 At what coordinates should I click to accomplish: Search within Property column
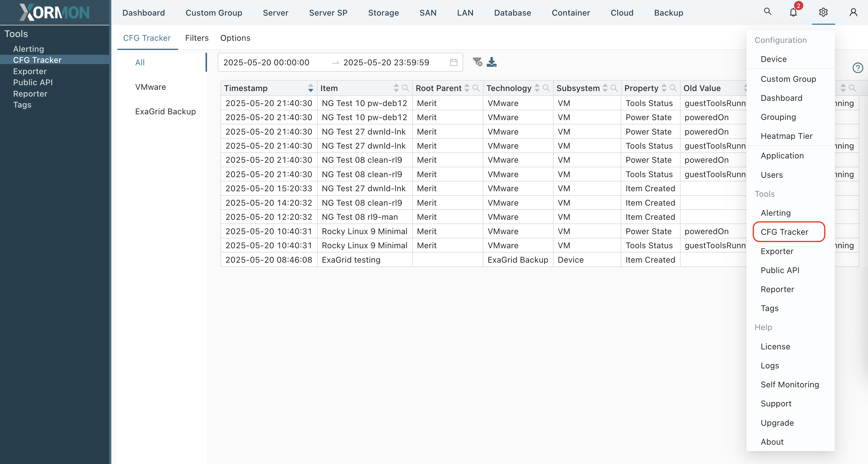[673, 88]
